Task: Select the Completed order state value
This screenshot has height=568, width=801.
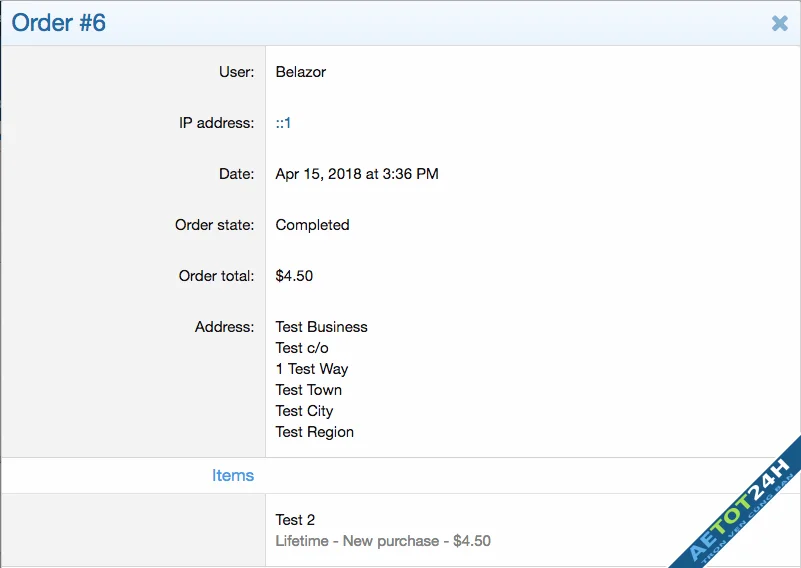Action: [x=312, y=225]
